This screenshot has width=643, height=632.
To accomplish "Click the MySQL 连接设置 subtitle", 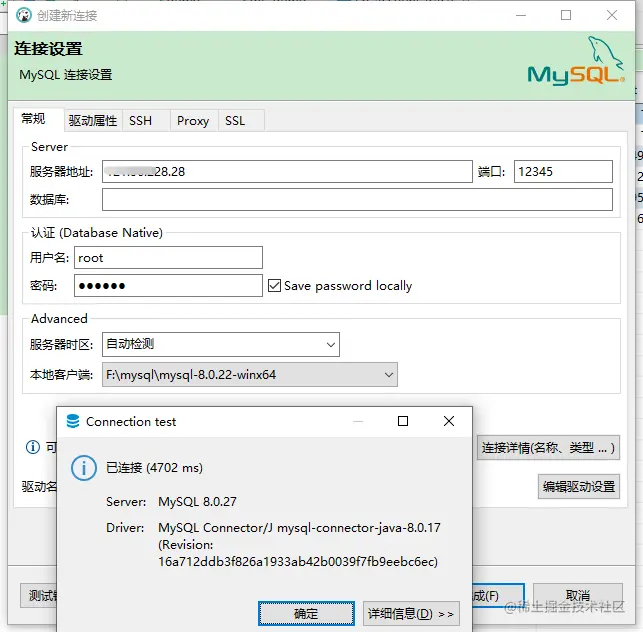I will tap(66, 75).
